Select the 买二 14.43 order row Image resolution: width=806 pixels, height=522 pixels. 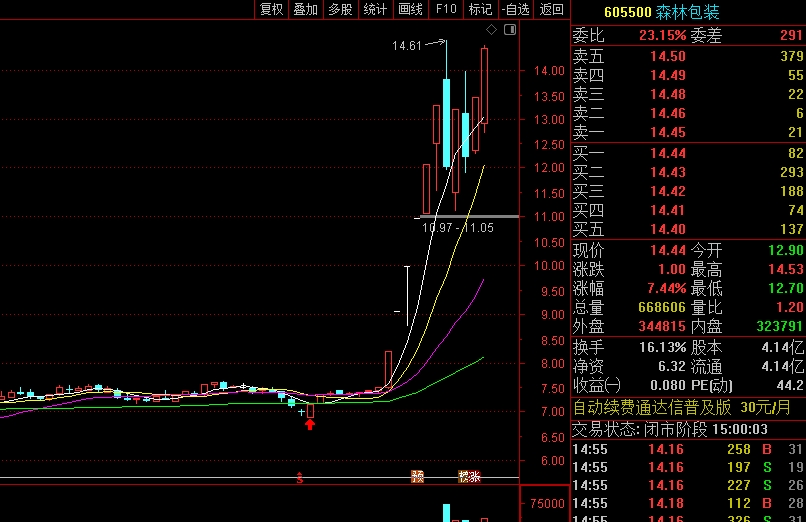[x=688, y=172]
